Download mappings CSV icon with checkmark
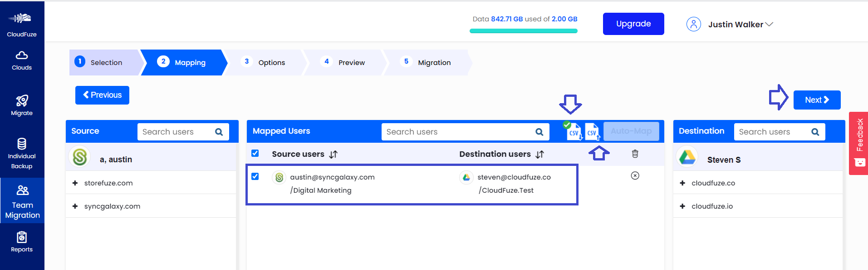The height and width of the screenshot is (270, 868). 573,131
